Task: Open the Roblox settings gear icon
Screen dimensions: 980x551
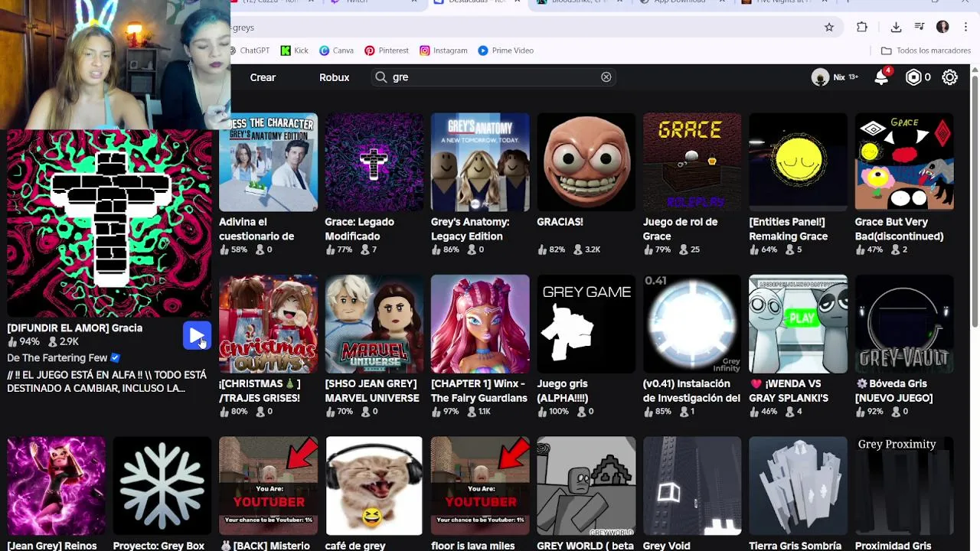Action: pos(949,77)
